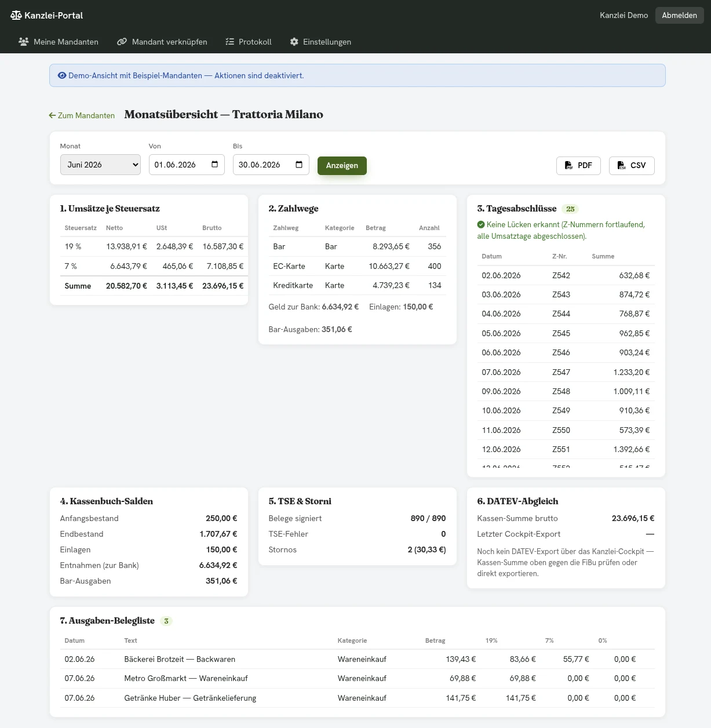Click the gear icon beside Einstellungen

pyautogui.click(x=294, y=42)
